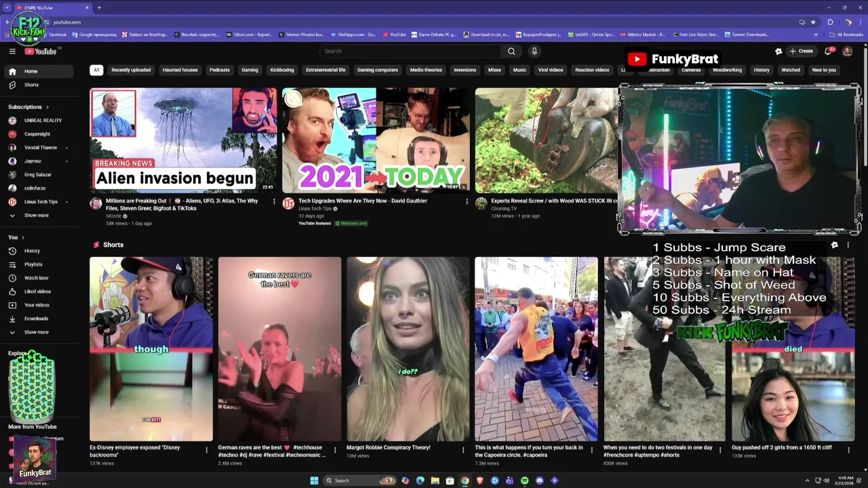Image resolution: width=868 pixels, height=488 pixels.
Task: Open a new browser tab
Action: 99,7
